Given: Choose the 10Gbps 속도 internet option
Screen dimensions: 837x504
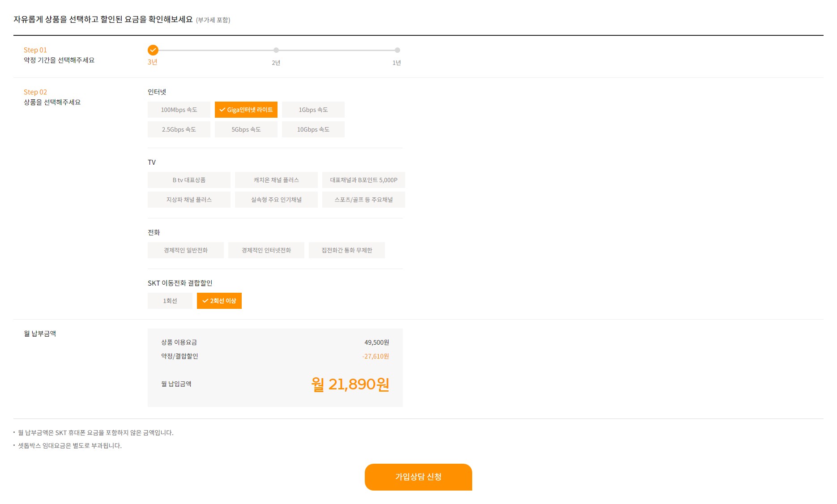Looking at the screenshot, I should 313,129.
